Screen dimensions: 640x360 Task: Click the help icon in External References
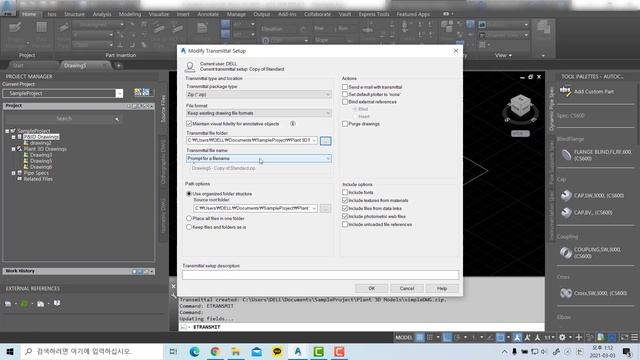[x=57, y=303]
